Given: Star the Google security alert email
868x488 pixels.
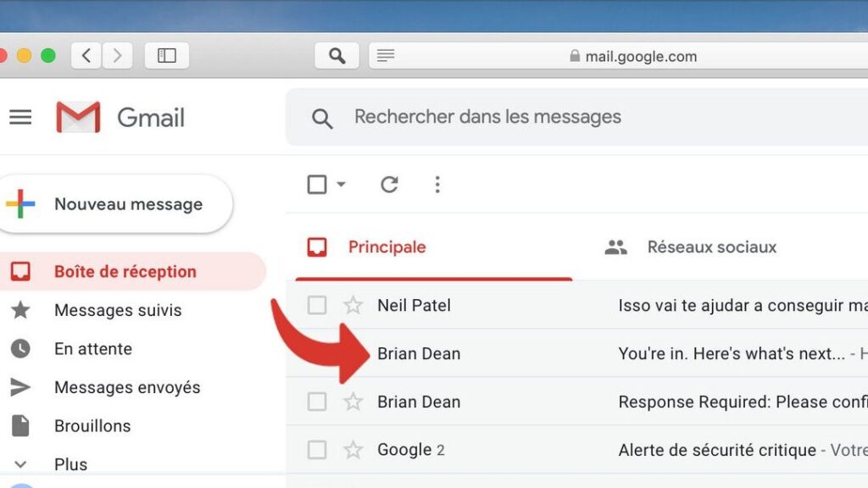Looking at the screenshot, I should pyautogui.click(x=353, y=449).
